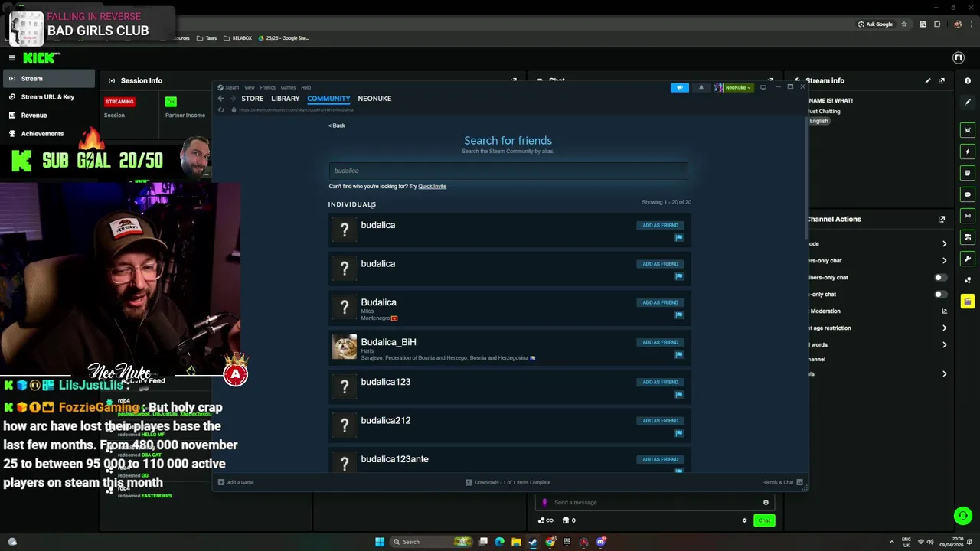Pop out the Stream info panel
The height and width of the screenshot is (551, 980).
coord(942,80)
